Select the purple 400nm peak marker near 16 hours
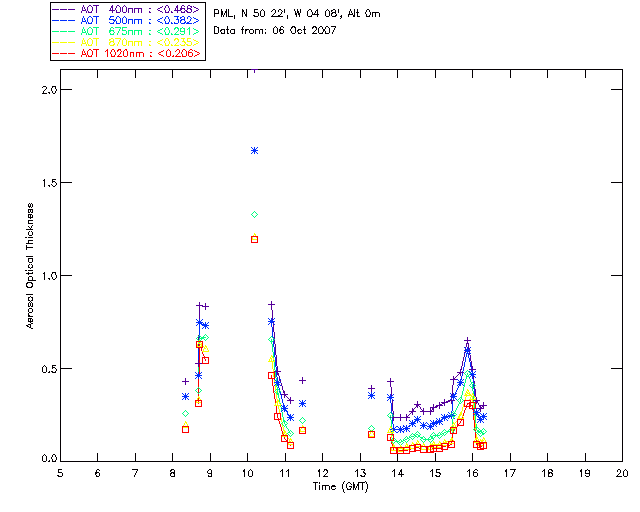Screen dimensions: 640x512 point(468,340)
